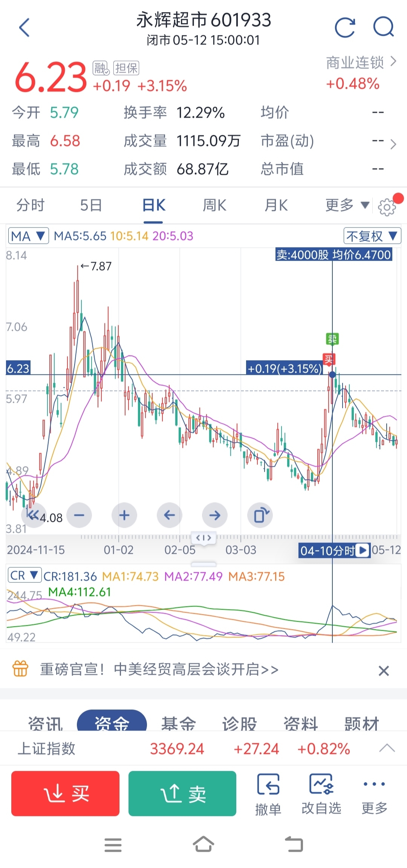407x868 pixels.
Task: Tap the red 买 buy button
Action: click(65, 793)
